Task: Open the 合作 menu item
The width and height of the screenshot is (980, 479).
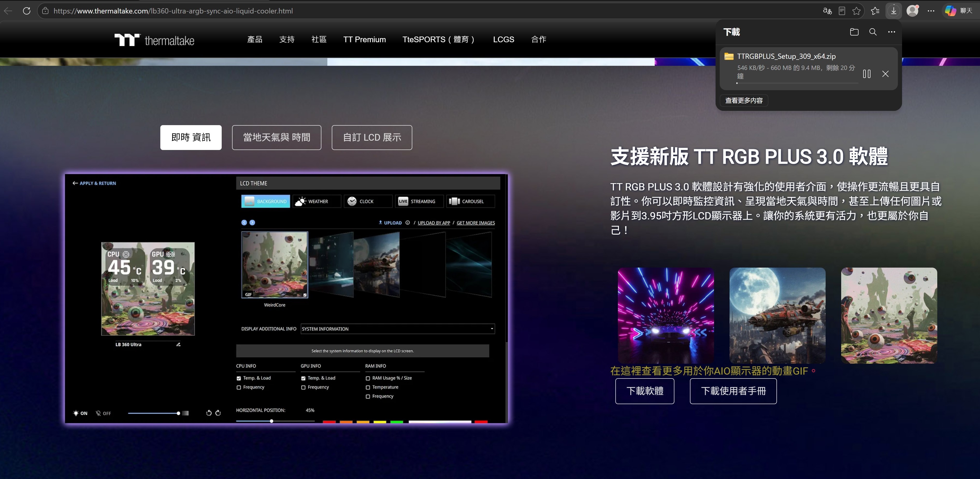Action: tap(539, 39)
